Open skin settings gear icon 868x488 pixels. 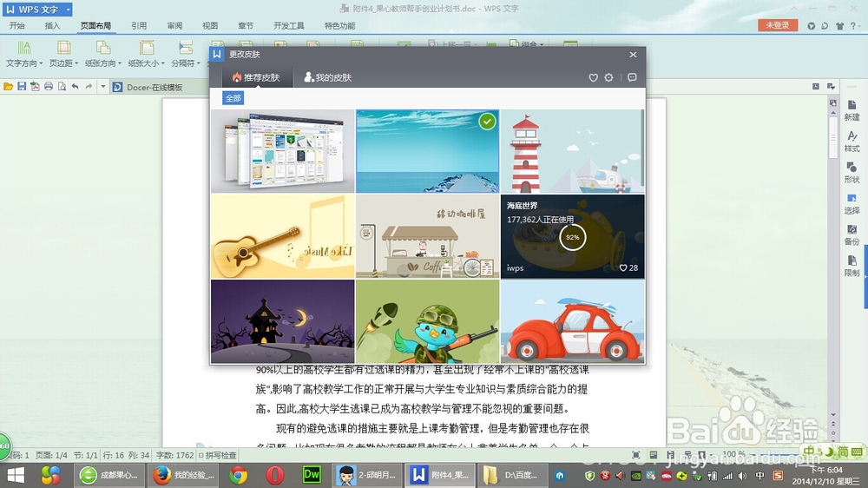pyautogui.click(x=609, y=77)
